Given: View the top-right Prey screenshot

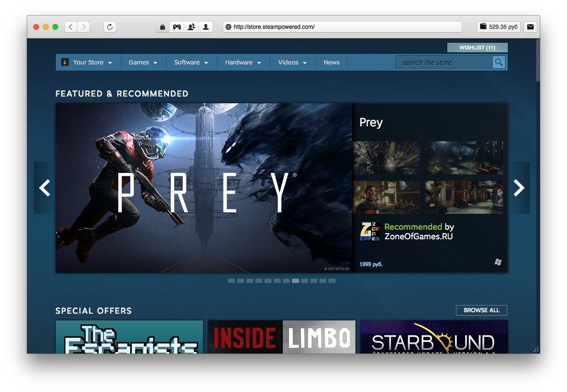Looking at the screenshot, I should 464,158.
